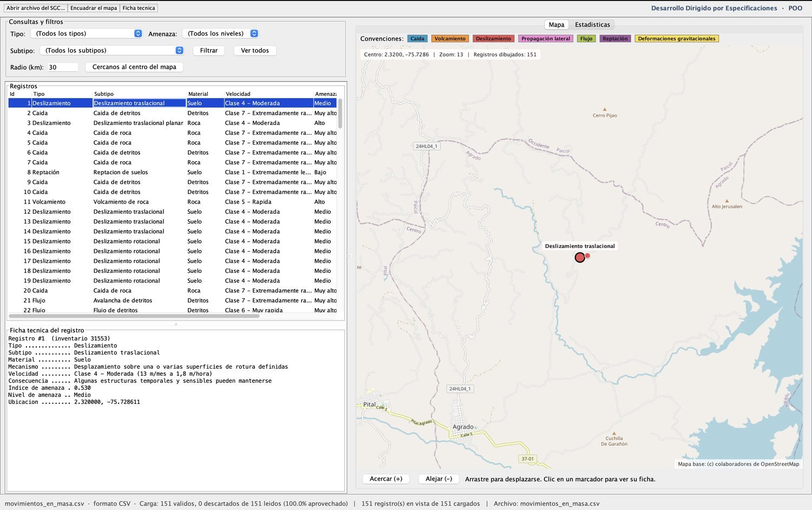This screenshot has width=812, height=510.
Task: Click the Caida legend swatch
Action: coord(417,38)
